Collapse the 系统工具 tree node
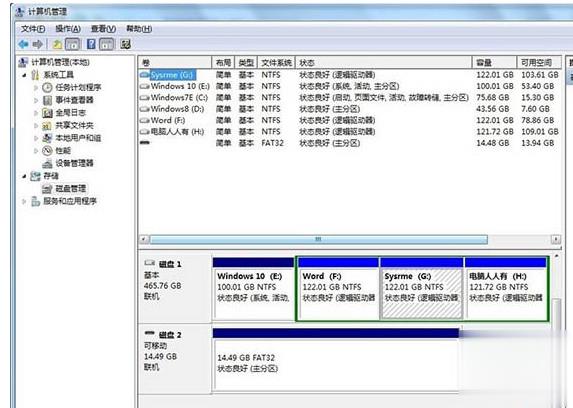 (x=24, y=75)
